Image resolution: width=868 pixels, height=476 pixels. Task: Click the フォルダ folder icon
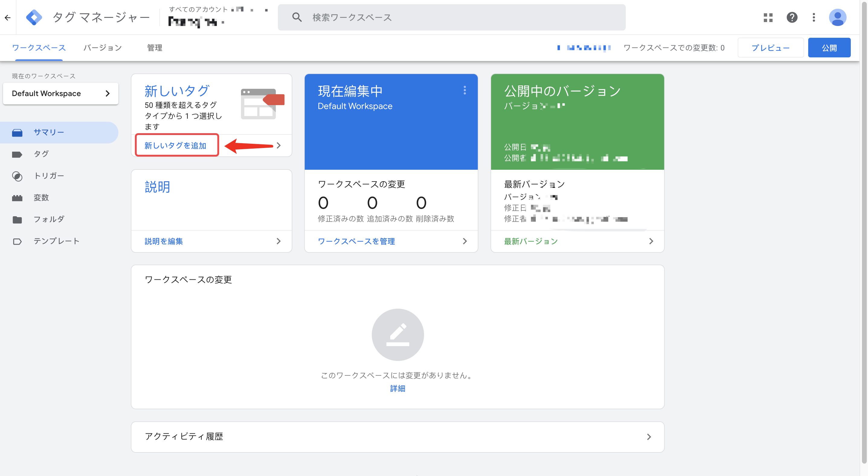[x=17, y=220]
